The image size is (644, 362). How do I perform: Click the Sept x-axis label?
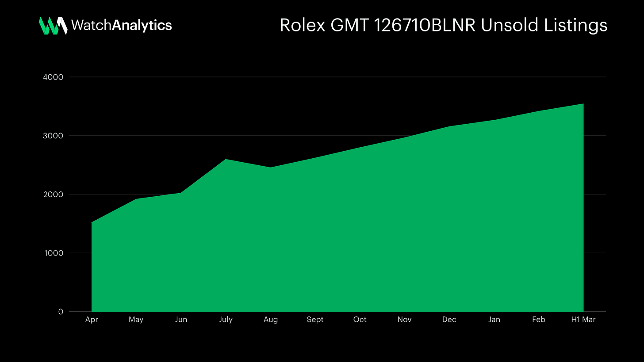pos(315,320)
